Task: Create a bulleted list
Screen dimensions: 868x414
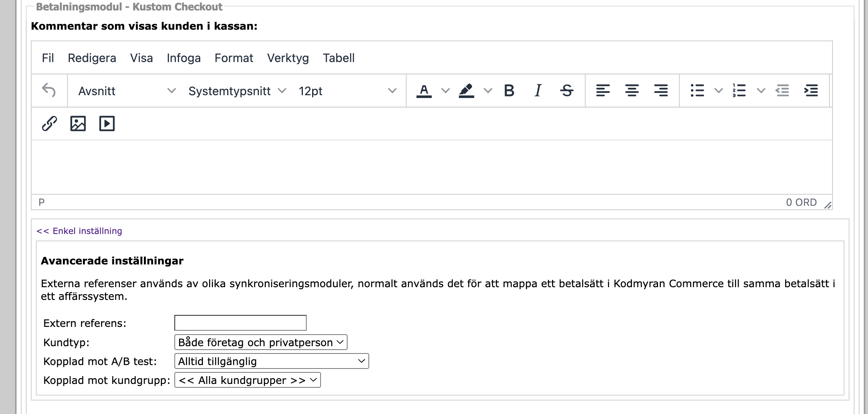Action: tap(697, 91)
